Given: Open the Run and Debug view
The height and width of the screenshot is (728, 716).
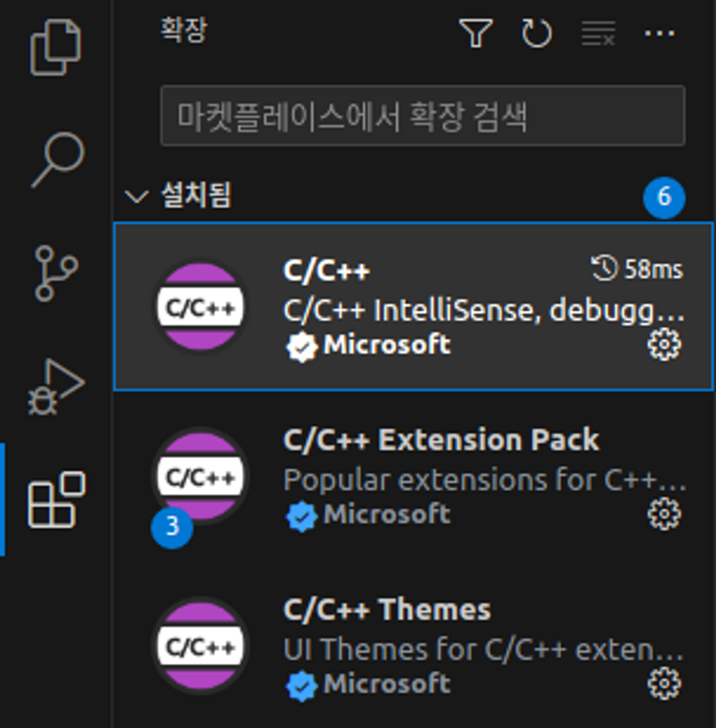Looking at the screenshot, I should (57, 386).
